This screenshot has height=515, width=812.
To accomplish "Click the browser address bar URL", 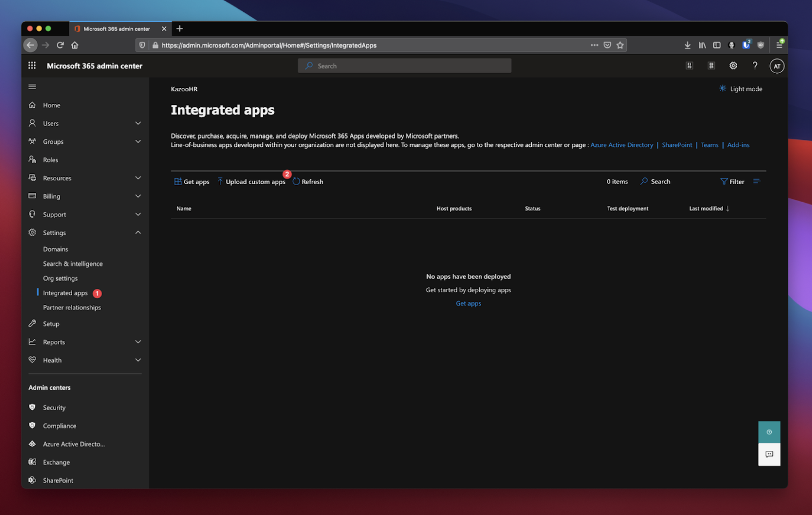I will tap(269, 45).
